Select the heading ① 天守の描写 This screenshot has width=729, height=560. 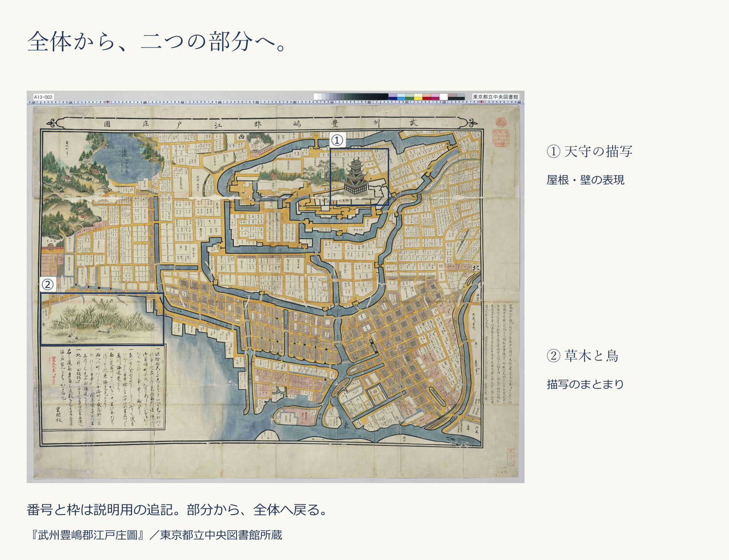589,152
